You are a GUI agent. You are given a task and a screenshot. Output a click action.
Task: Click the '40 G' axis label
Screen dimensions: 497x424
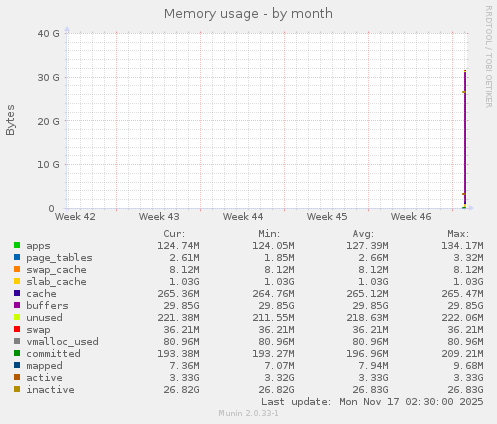coord(49,33)
